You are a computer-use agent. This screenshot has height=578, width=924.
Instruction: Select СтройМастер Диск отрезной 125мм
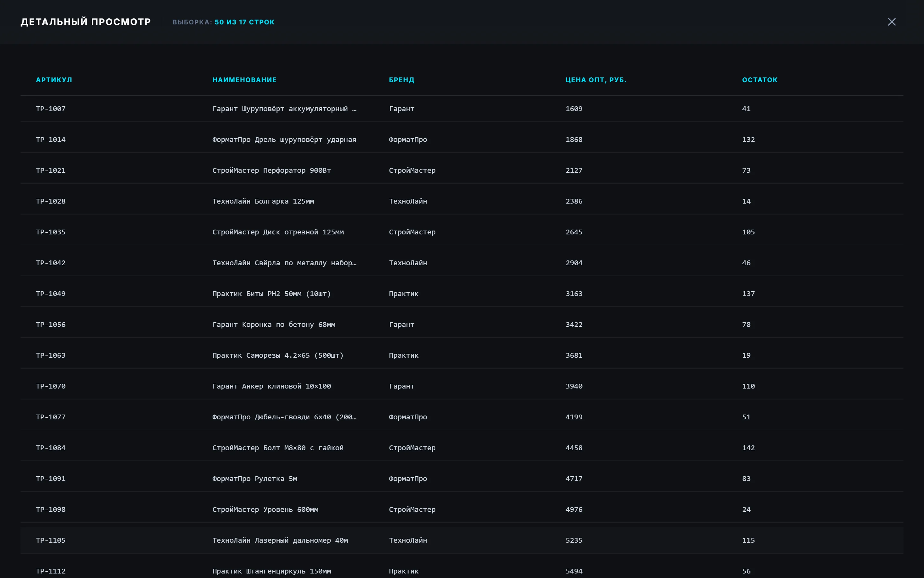pos(278,232)
